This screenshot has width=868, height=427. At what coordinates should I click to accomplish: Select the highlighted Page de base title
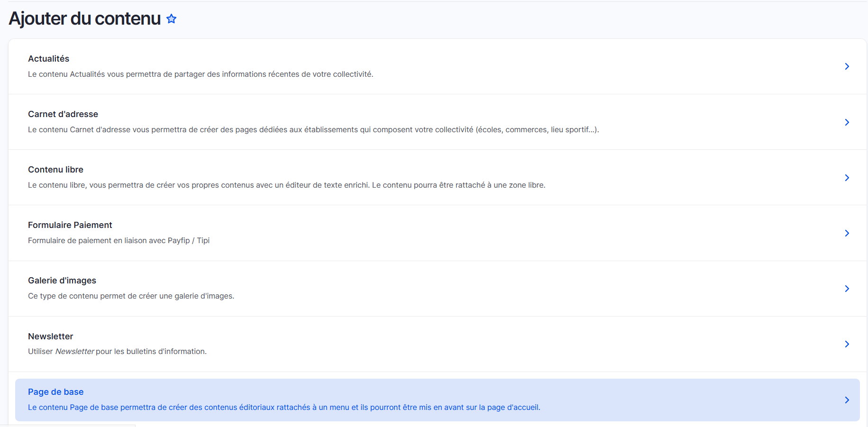55,392
